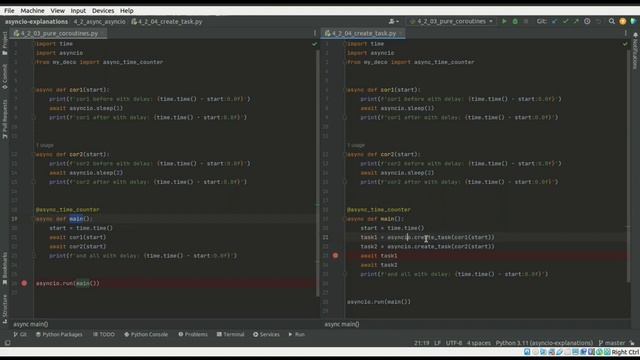
Task: Open the Services tool window
Action: tap(266, 334)
